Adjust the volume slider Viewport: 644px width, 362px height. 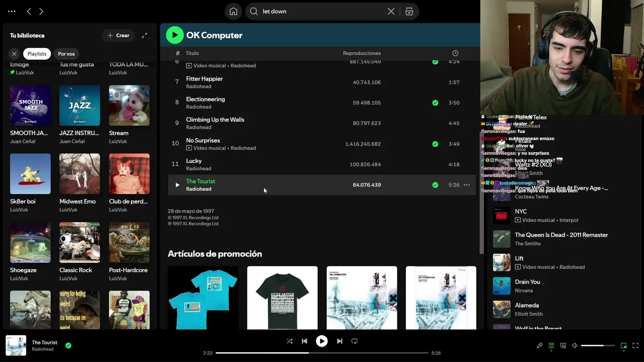pyautogui.click(x=598, y=345)
